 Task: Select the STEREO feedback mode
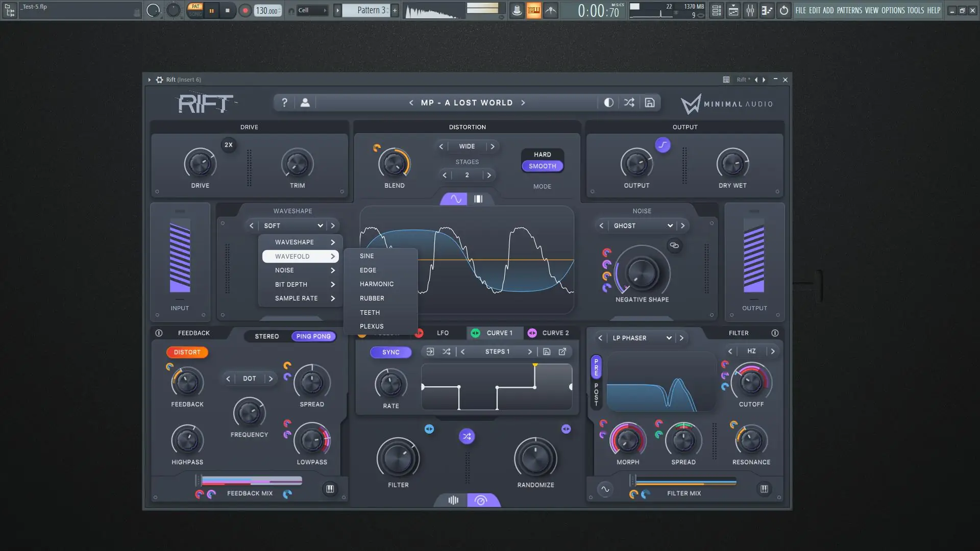coord(266,336)
